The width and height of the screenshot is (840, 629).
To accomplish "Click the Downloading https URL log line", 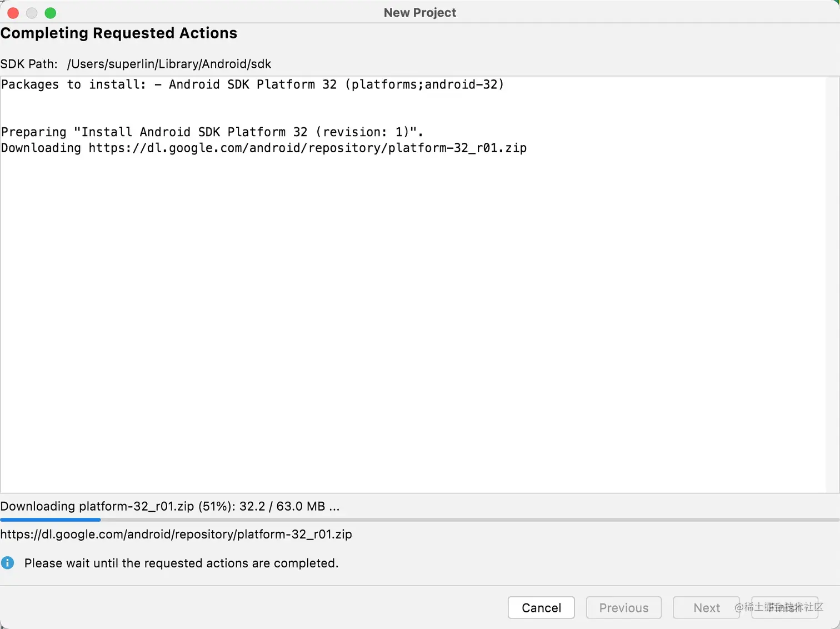I will [x=263, y=148].
